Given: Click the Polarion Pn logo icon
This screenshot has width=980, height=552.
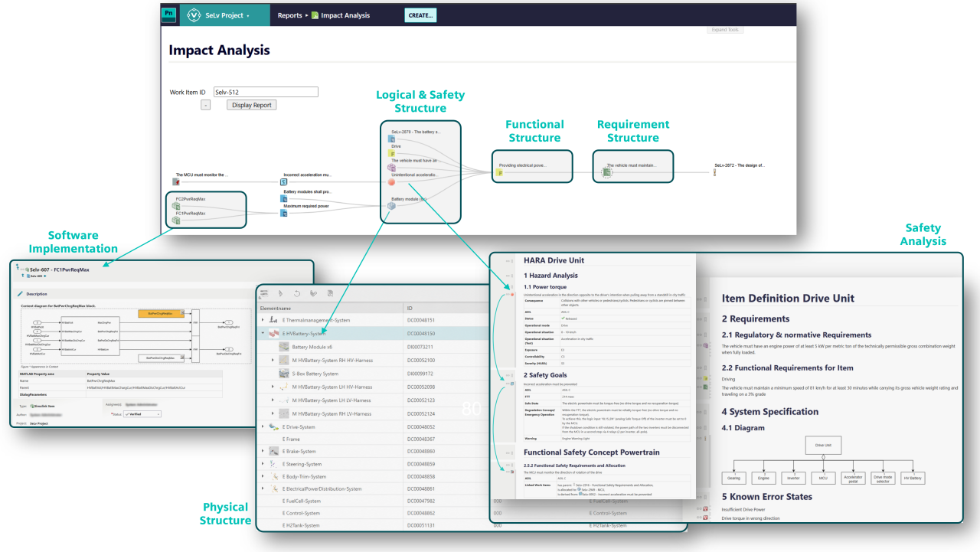Looking at the screenshot, I should 169,15.
